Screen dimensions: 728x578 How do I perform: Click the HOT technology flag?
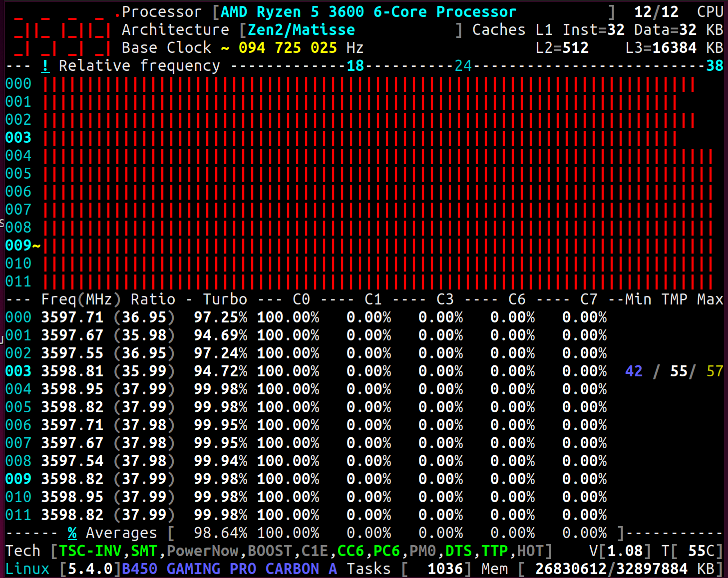point(531,551)
